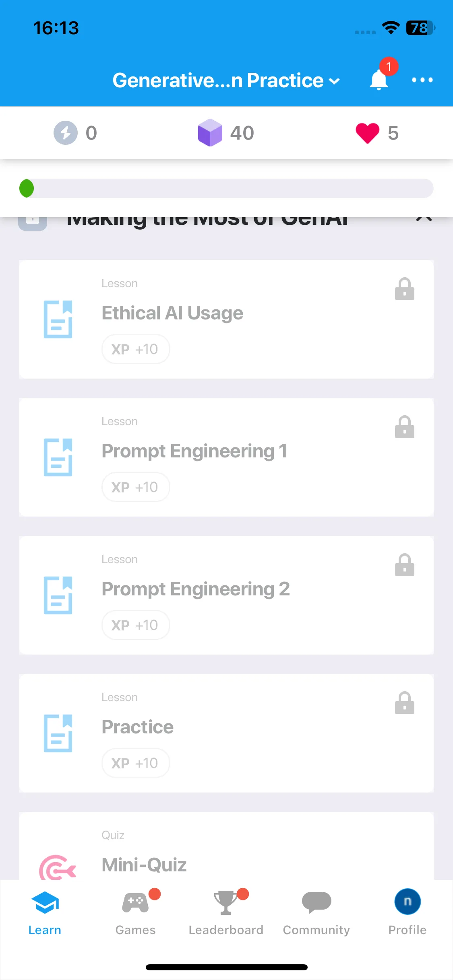Go to the Community tab
The height and width of the screenshot is (980, 453).
316,912
